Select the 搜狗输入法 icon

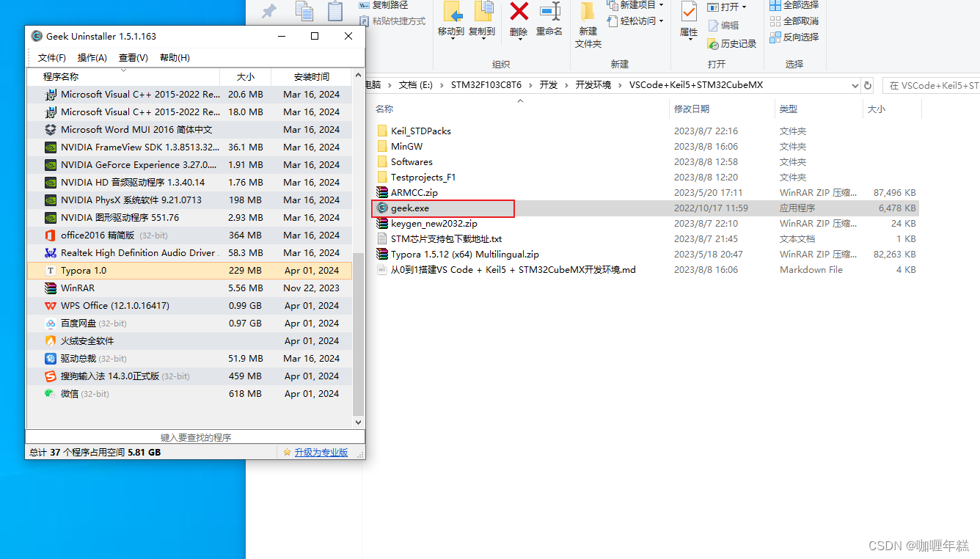[51, 376]
